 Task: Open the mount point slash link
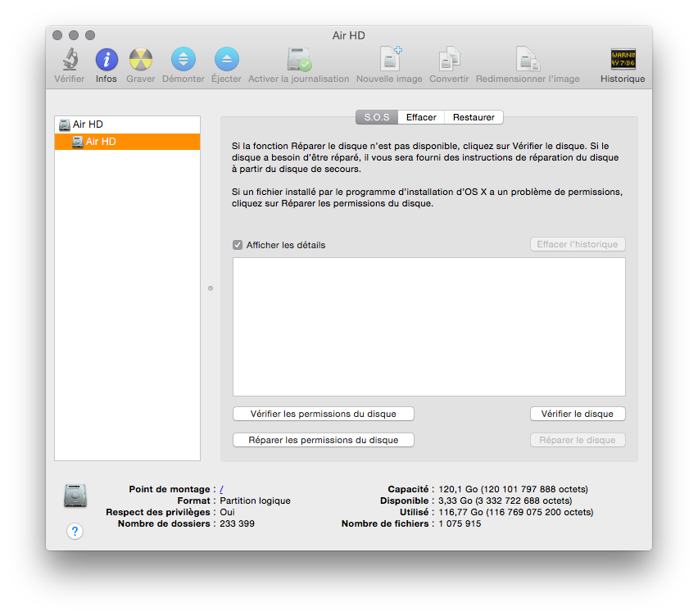pos(221,489)
